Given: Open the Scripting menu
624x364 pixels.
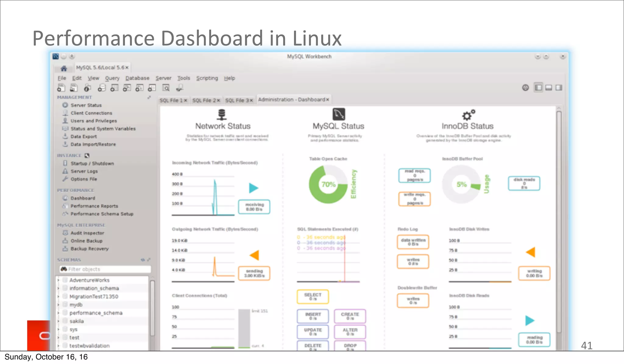Looking at the screenshot, I should click(207, 78).
